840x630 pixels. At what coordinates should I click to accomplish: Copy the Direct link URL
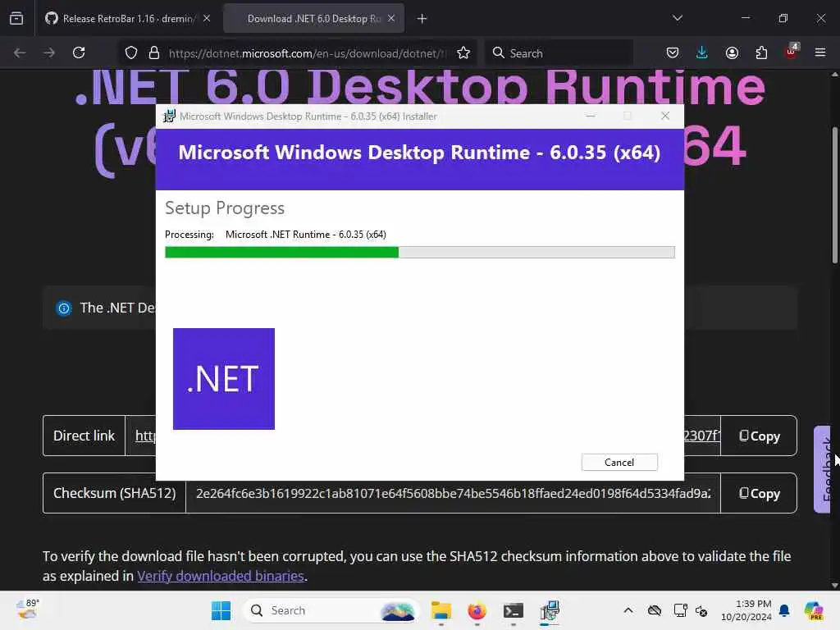759,436
